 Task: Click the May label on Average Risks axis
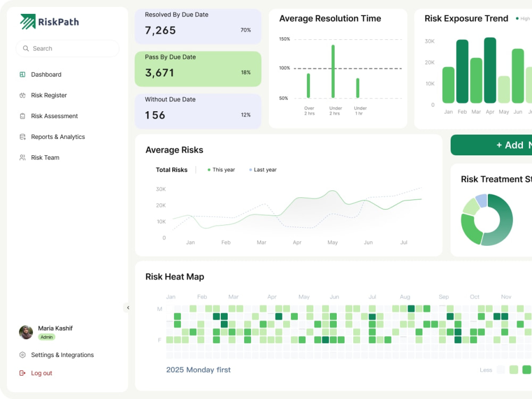(332, 242)
